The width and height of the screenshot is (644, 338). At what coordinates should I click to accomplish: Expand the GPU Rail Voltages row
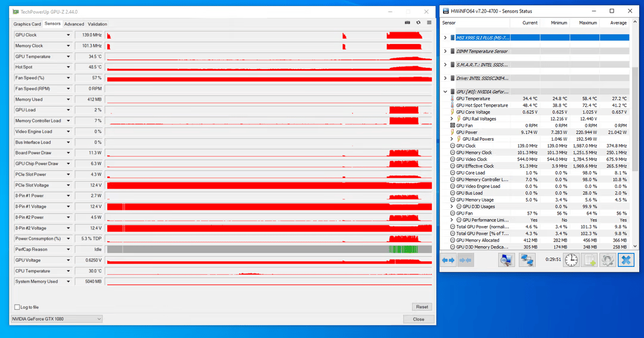(x=452, y=119)
